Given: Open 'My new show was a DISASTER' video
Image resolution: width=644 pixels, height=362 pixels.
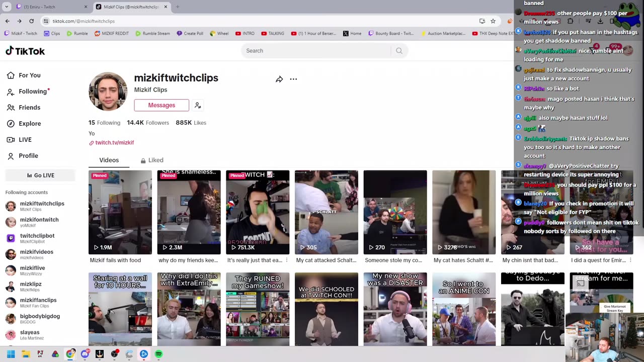Looking at the screenshot, I should [x=395, y=309].
